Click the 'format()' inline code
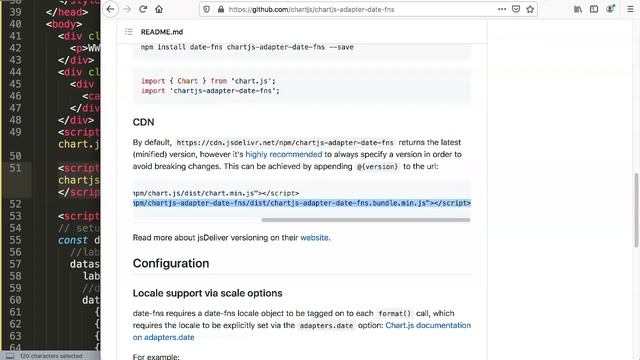The height and width of the screenshot is (360, 640). click(395, 313)
